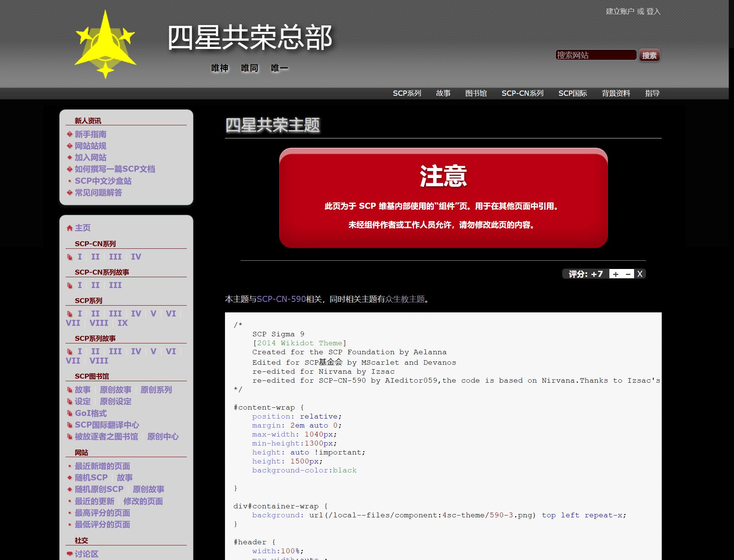The image size is (734, 560).
Task: Click the plus rating vote button
Action: (x=615, y=274)
